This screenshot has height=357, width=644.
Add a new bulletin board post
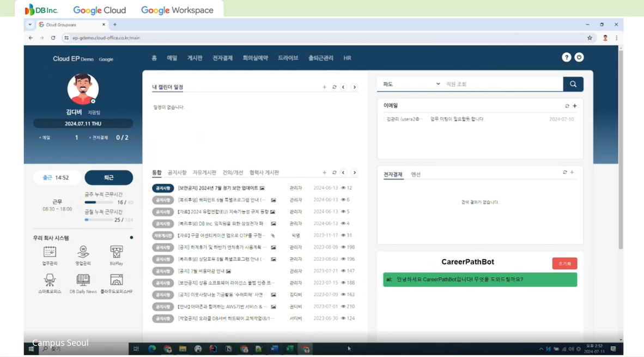(x=325, y=173)
